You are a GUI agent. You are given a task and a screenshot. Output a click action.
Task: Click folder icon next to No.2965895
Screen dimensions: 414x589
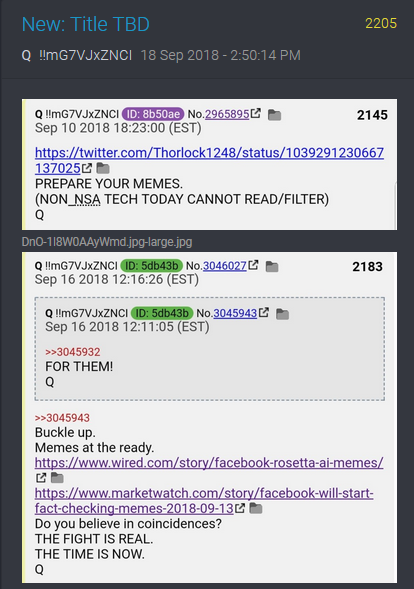274,115
